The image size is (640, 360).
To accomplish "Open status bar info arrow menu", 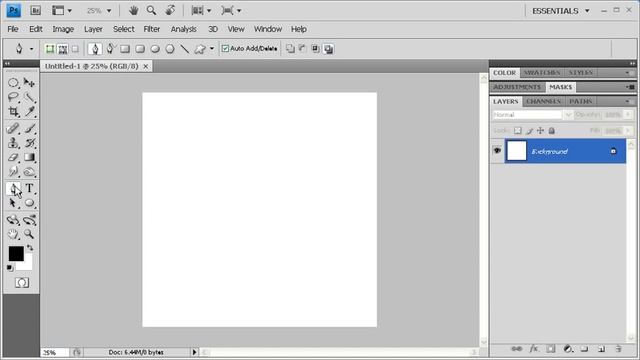I will (194, 352).
